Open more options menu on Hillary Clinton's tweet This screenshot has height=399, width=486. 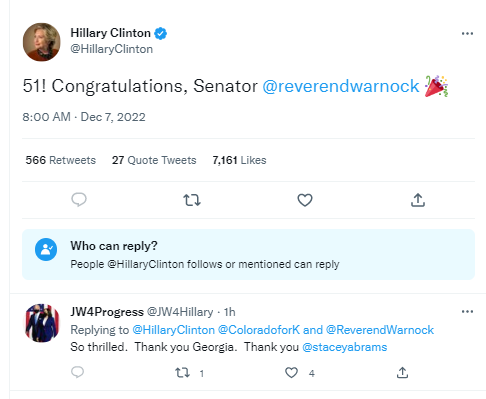(467, 33)
